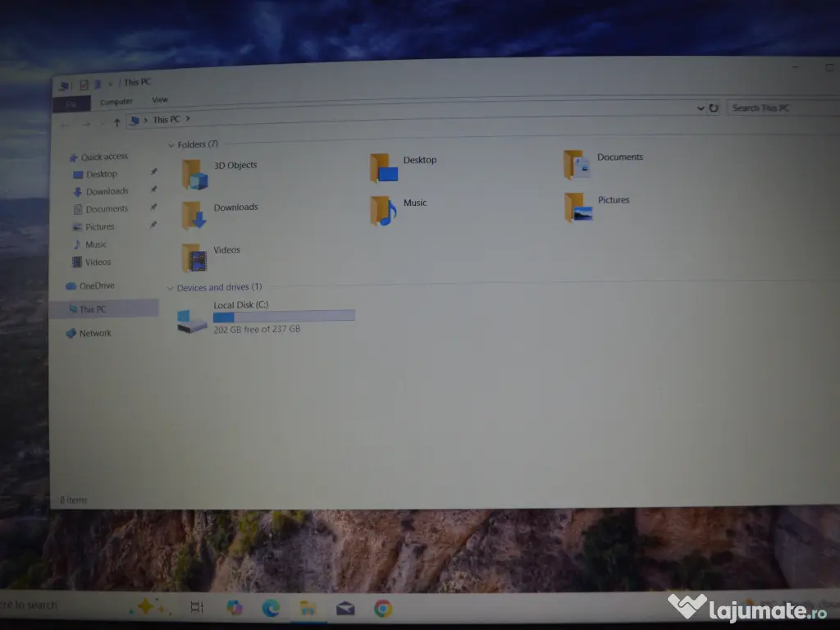Open the Music folder
Screen dimensions: 840x630
[383, 211]
